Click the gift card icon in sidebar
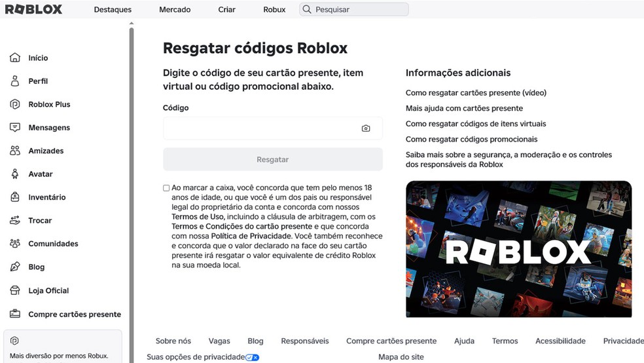The image size is (644, 363). (15, 314)
